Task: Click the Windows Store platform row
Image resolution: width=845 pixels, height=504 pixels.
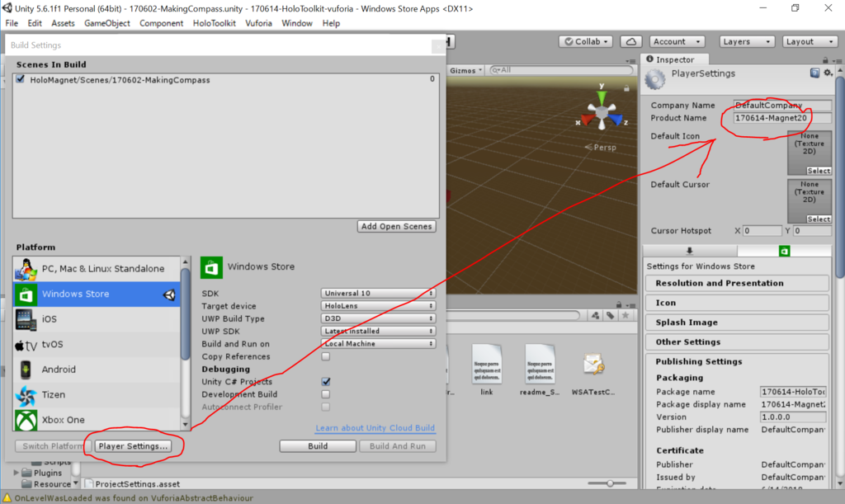Action: (97, 294)
